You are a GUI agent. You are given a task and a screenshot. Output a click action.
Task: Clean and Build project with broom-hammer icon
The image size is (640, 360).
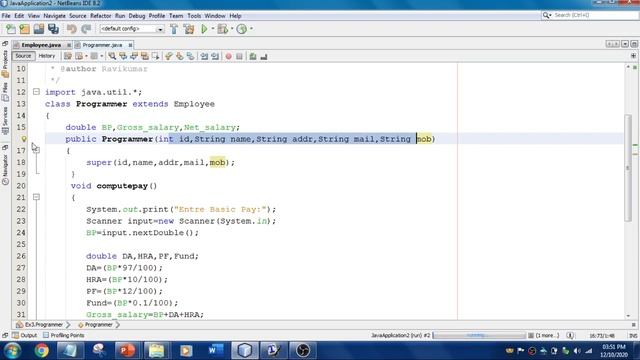[189, 29]
